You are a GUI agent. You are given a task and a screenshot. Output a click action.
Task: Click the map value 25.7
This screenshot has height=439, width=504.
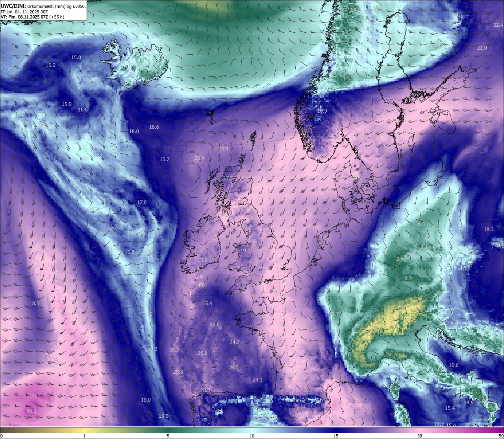233,368
